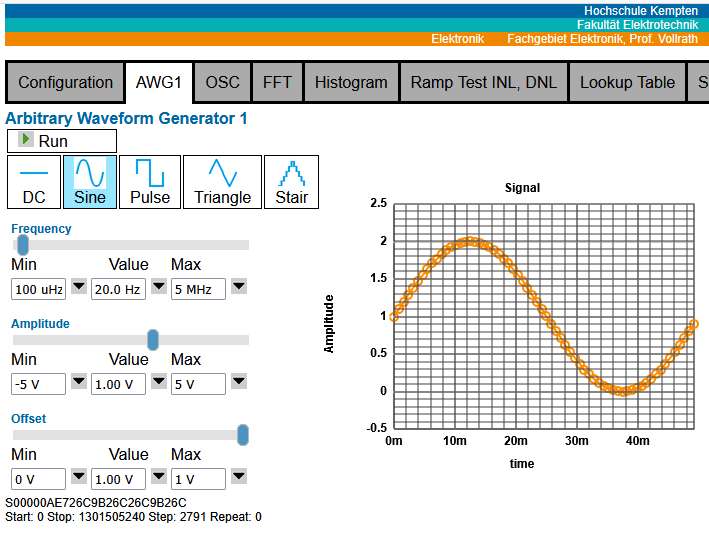Click the Amplitude Value input field
Screen dimensions: 709x535
click(x=117, y=384)
